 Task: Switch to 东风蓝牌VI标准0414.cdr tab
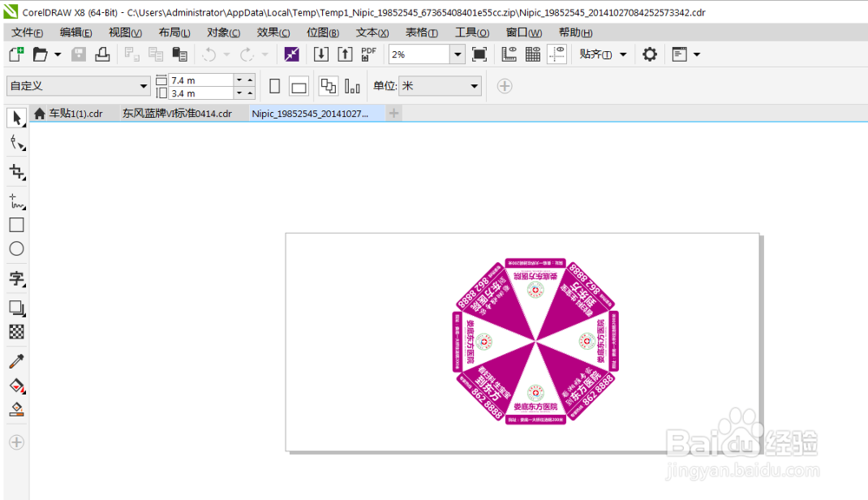tap(177, 114)
